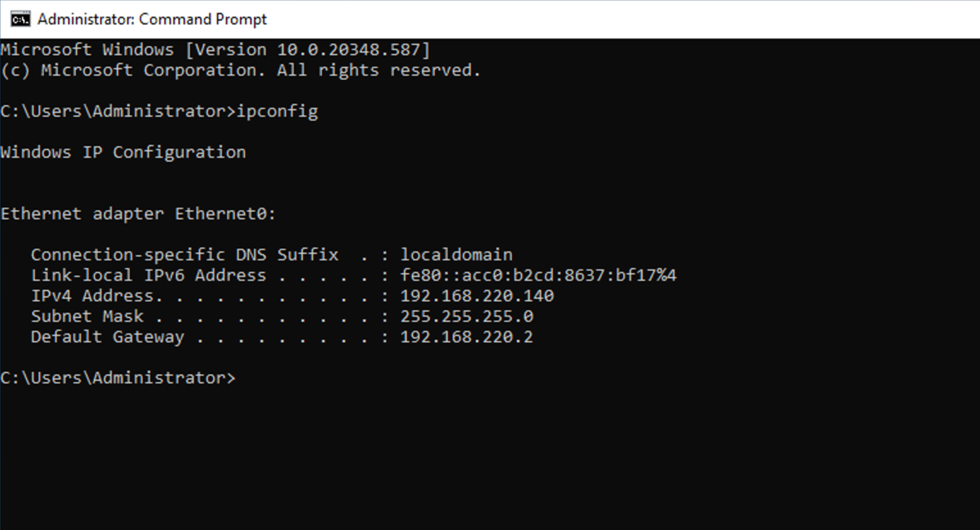
Task: Click the Microsoft Windows version line
Action: click(x=214, y=49)
